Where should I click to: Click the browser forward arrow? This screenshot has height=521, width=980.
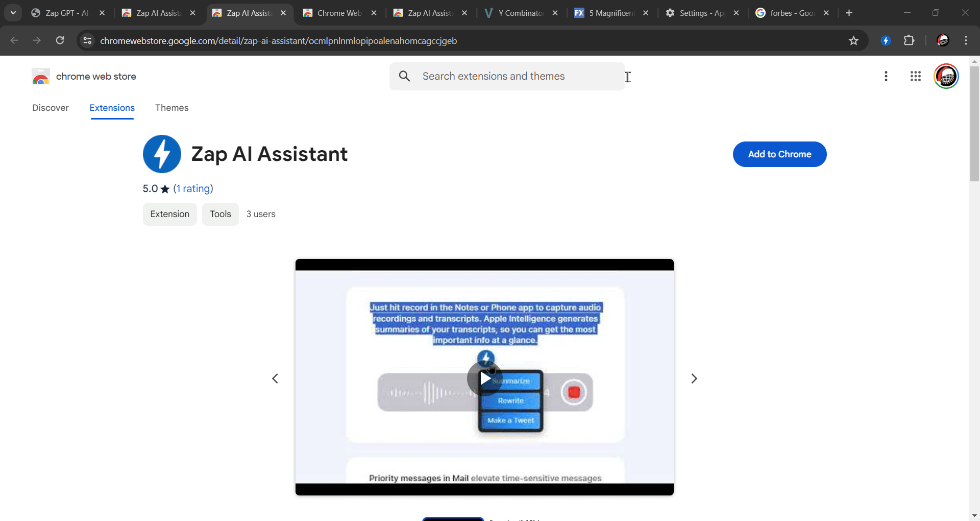point(37,40)
